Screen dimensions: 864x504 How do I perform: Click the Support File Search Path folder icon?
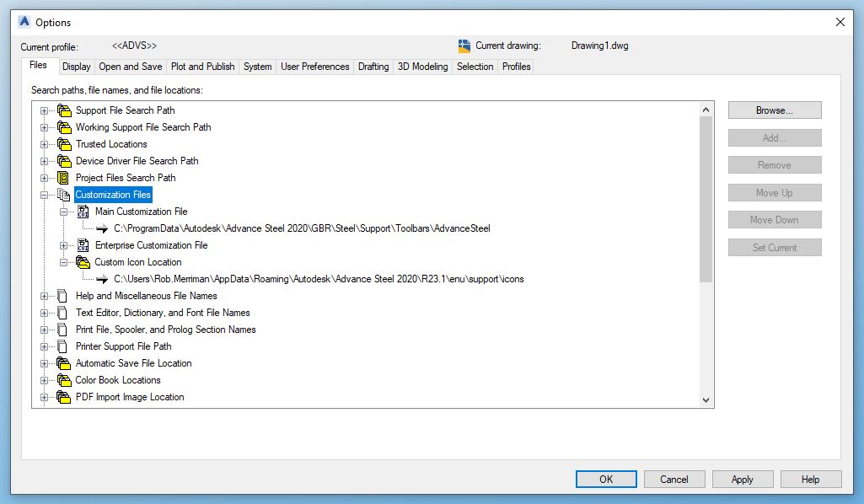point(65,110)
